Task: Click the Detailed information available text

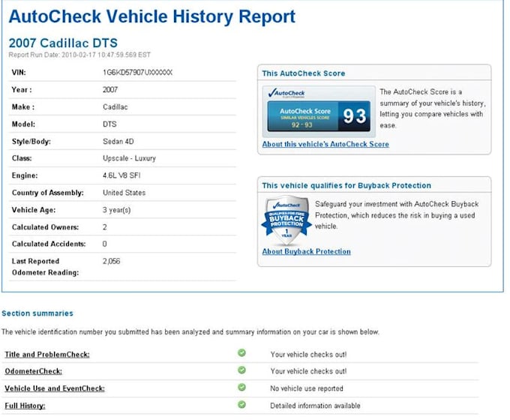Action: point(315,406)
